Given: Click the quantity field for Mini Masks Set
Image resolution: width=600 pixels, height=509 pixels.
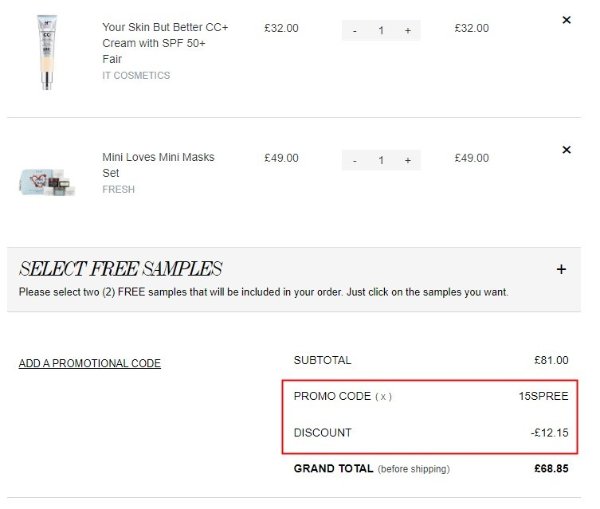Looking at the screenshot, I should click(x=381, y=160).
